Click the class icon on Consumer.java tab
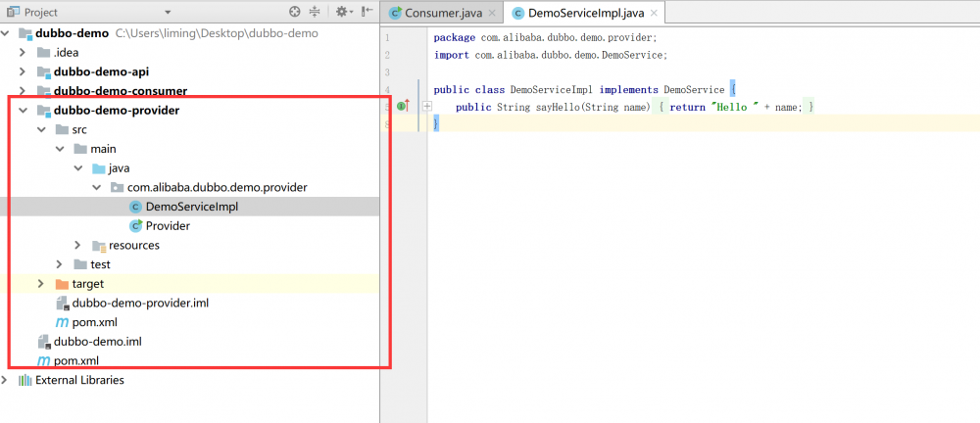The image size is (980, 423). click(x=395, y=13)
